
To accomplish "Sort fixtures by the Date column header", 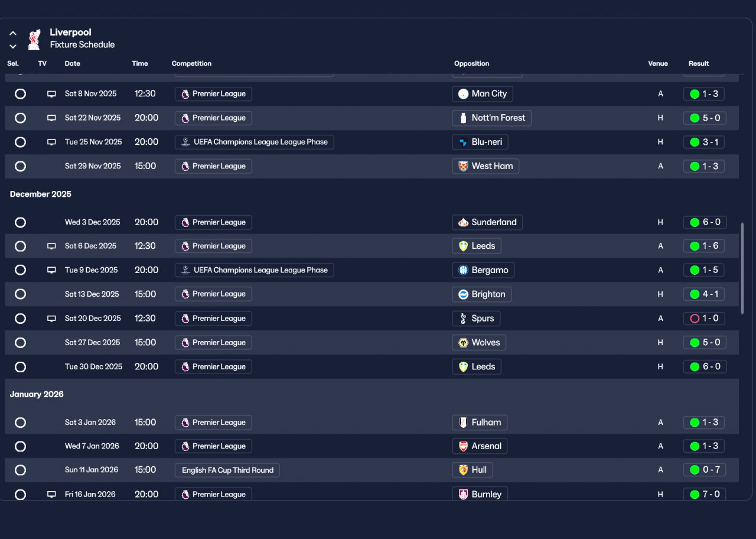I will [x=73, y=64].
